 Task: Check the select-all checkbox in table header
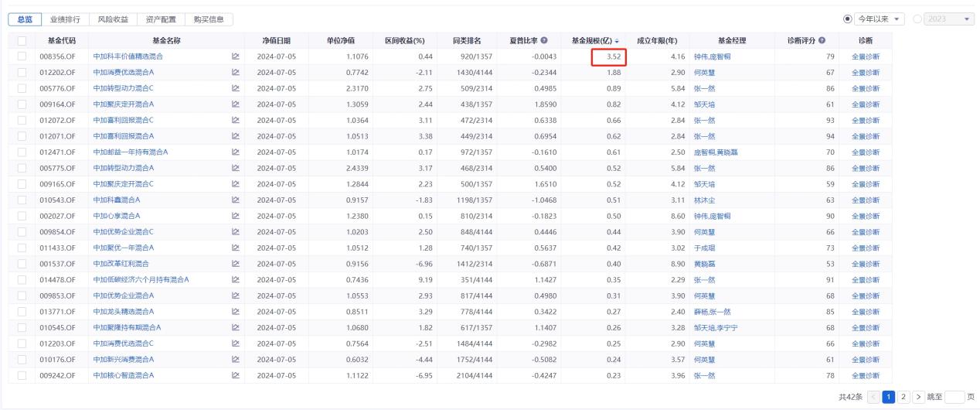click(22, 40)
